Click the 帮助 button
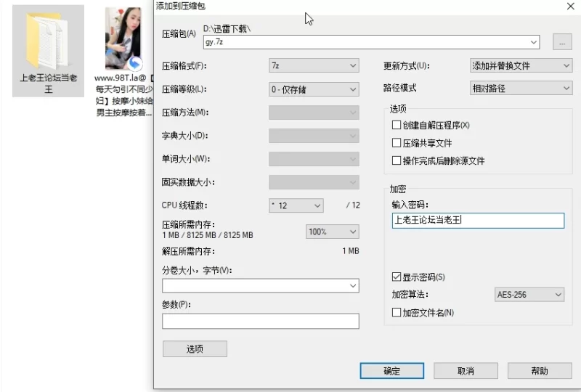This screenshot has height=392, width=581. pyautogui.click(x=540, y=370)
